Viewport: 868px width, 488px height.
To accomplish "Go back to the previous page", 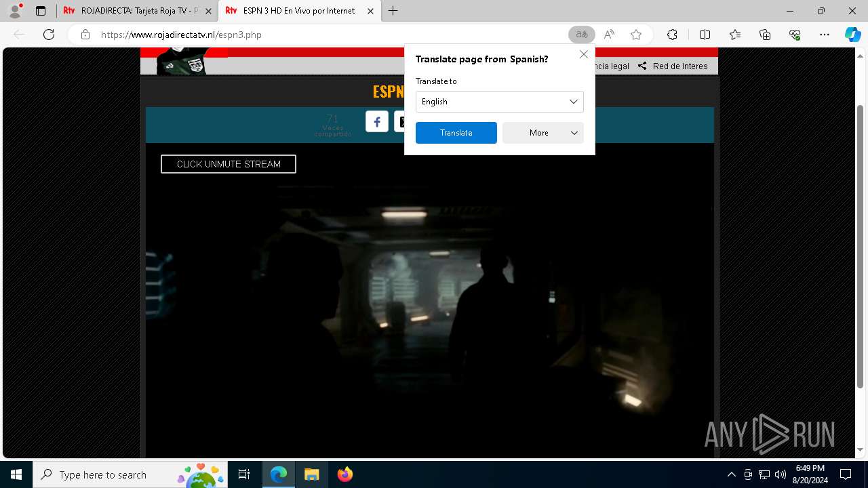I will (x=19, y=35).
